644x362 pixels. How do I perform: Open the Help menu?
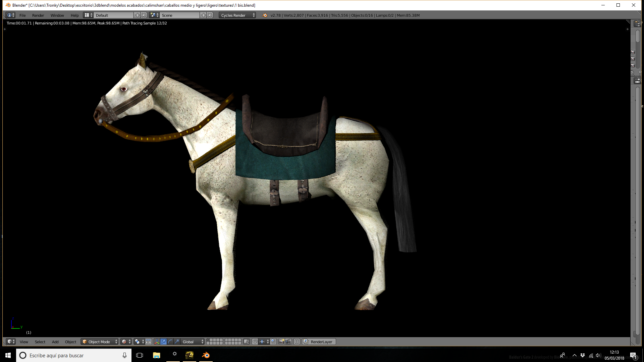coord(74,15)
